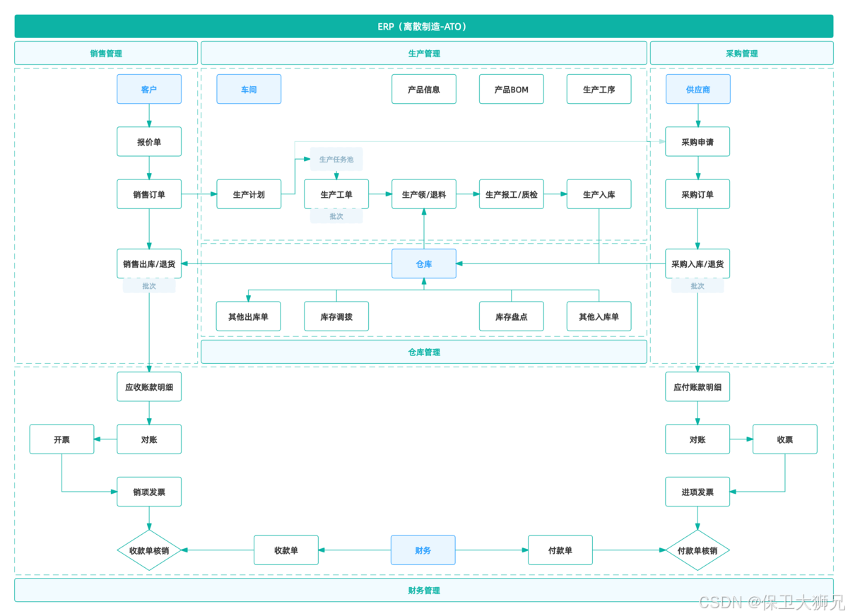The width and height of the screenshot is (848, 616).
Task: Click the 供应商 node
Action: pos(698,90)
